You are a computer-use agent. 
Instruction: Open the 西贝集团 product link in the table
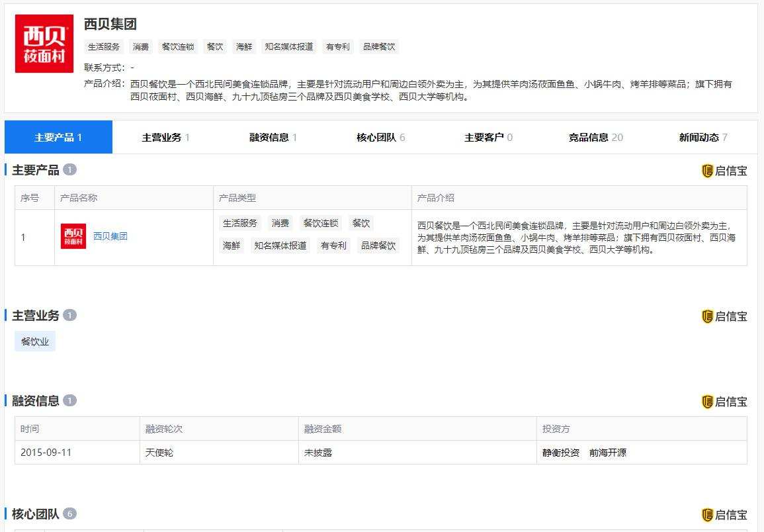(110, 237)
